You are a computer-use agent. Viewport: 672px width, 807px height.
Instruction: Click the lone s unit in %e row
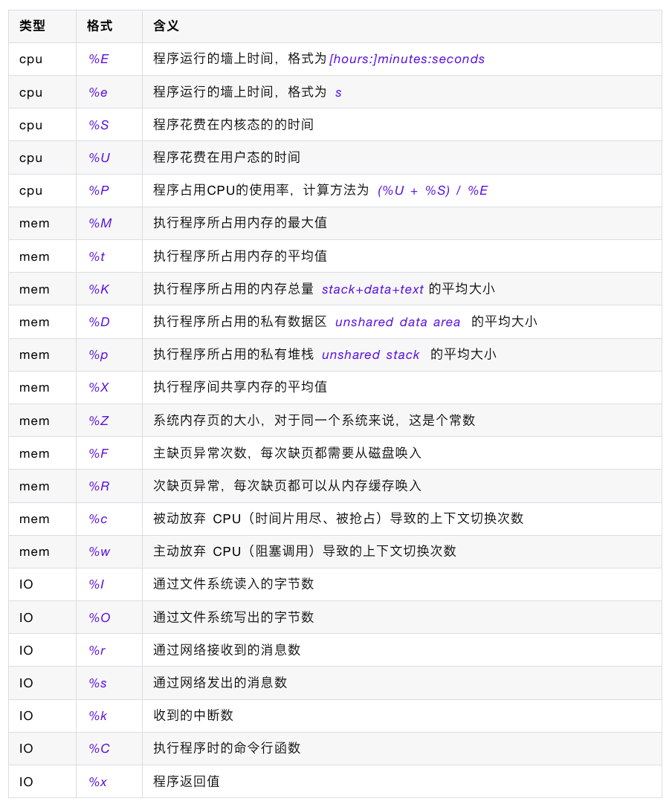338,93
